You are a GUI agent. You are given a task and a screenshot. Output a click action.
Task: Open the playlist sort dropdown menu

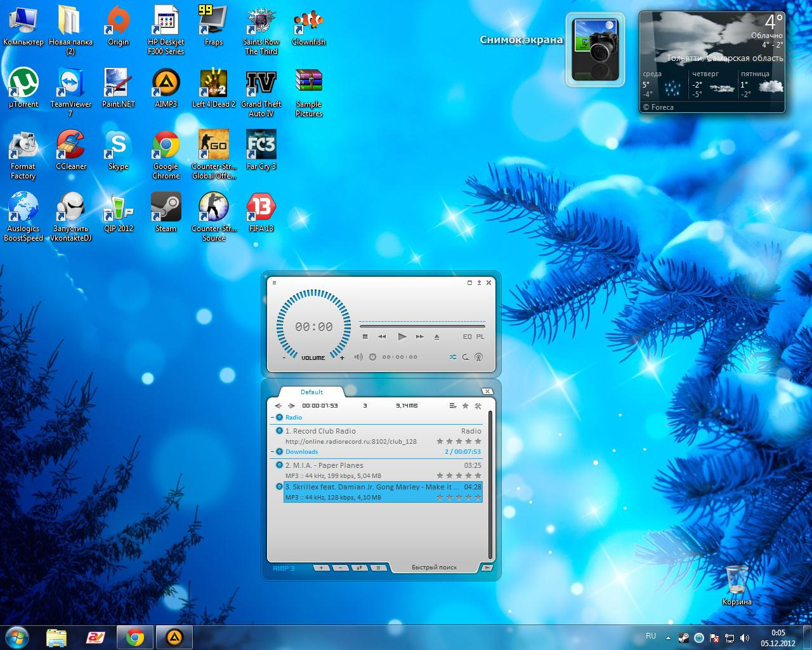pos(452,406)
